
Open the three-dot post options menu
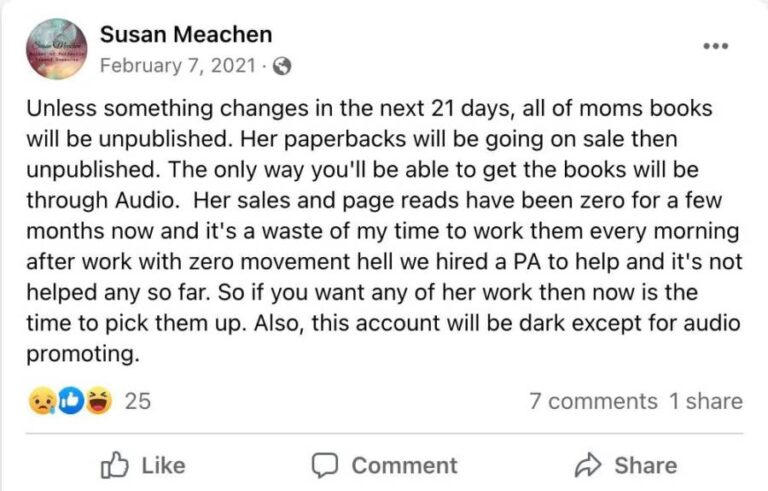coord(715,46)
